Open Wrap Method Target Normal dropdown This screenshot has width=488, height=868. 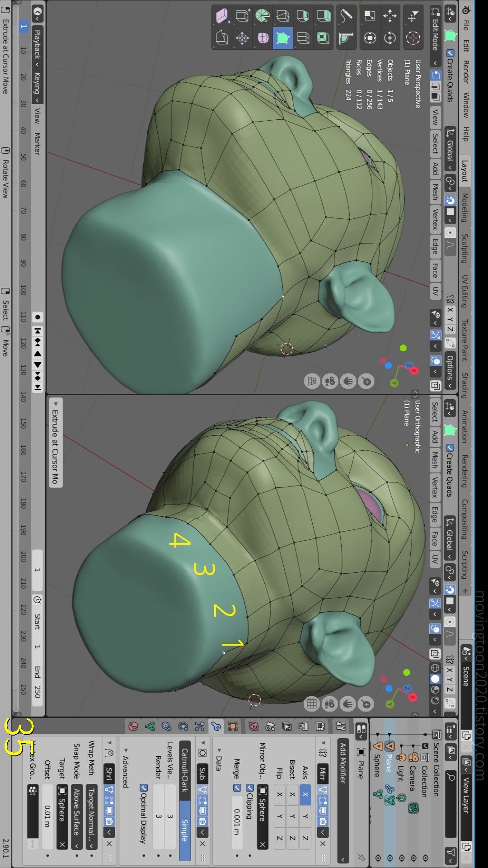[92, 817]
